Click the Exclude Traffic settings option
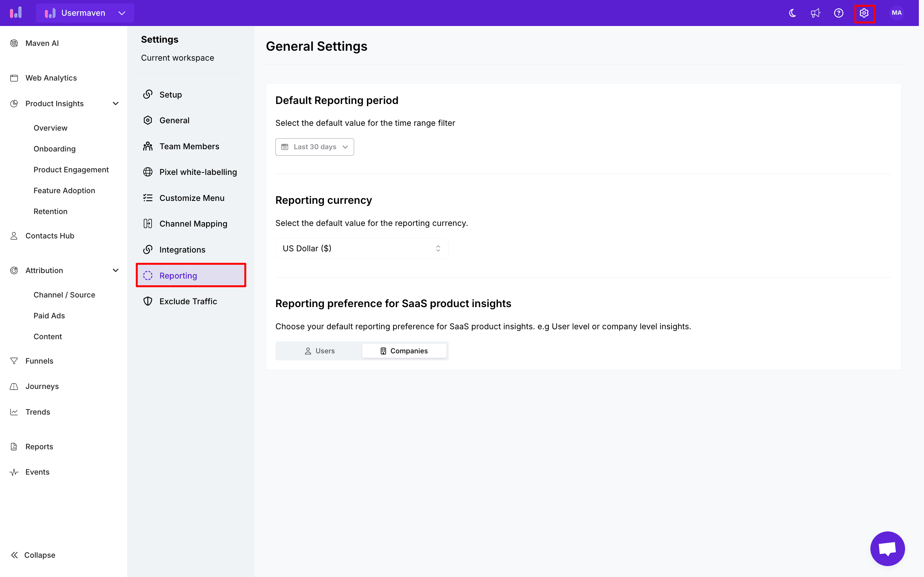Screen dimensions: 924x577 (x=188, y=301)
